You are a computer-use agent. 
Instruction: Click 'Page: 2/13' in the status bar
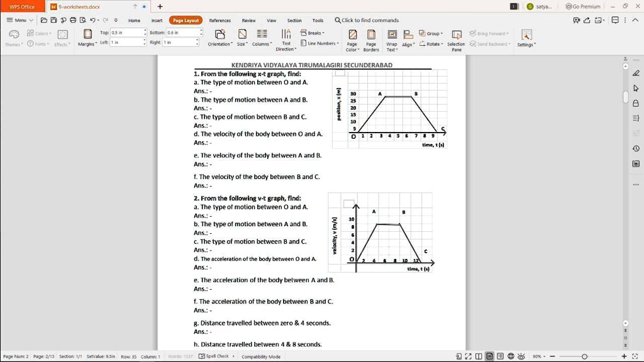click(x=43, y=356)
